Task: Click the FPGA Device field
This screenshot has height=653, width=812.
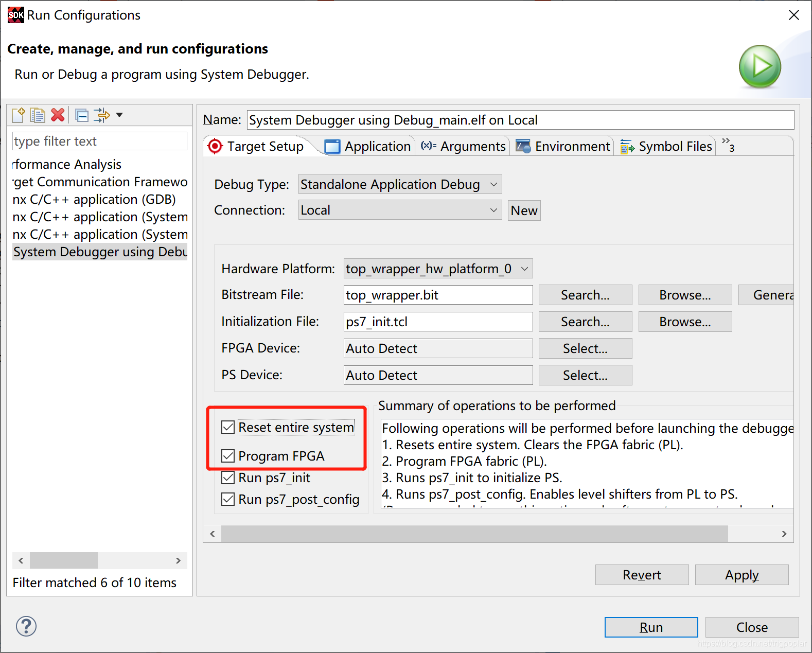Action: [x=438, y=348]
